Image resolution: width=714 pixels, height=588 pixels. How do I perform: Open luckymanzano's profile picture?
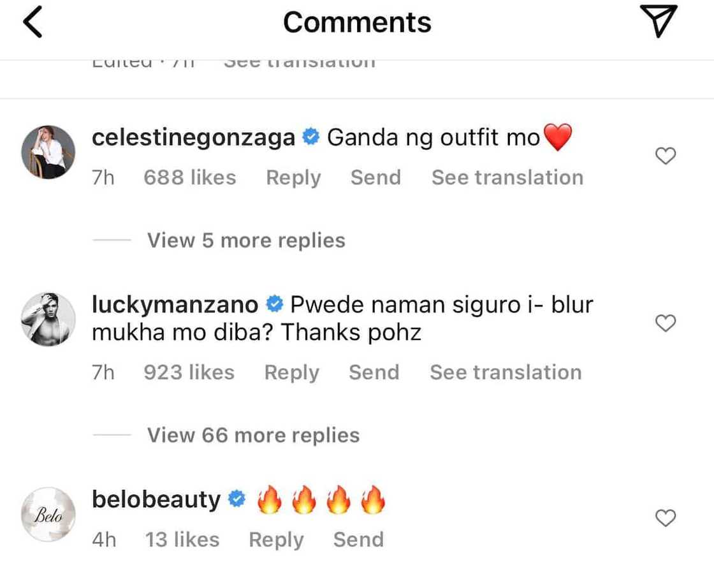point(48,320)
